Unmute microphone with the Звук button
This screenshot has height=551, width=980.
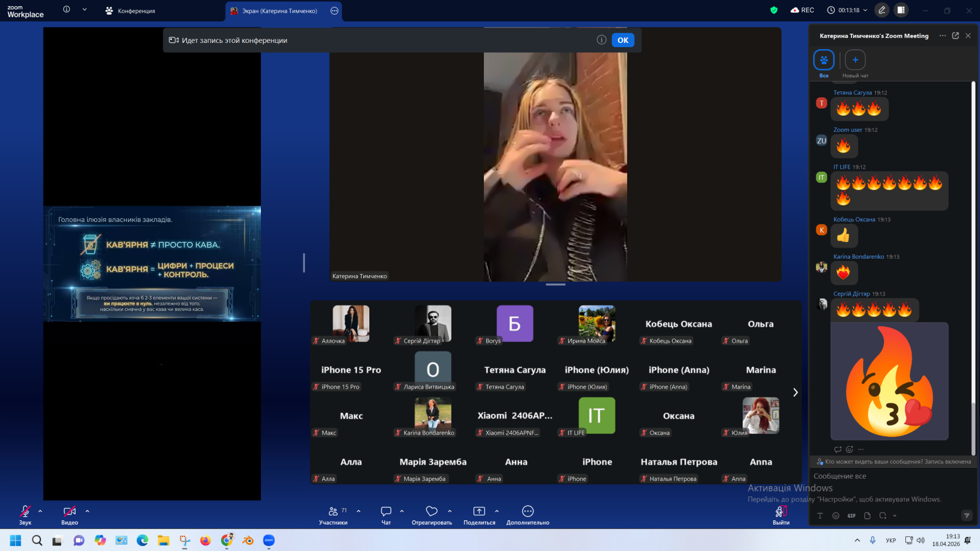(x=25, y=512)
